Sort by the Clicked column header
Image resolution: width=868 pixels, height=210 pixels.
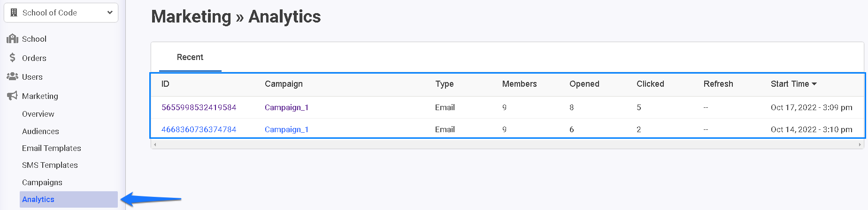[650, 84]
